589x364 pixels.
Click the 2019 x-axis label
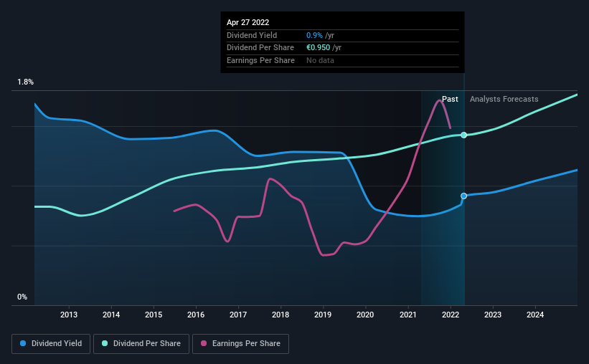click(323, 315)
